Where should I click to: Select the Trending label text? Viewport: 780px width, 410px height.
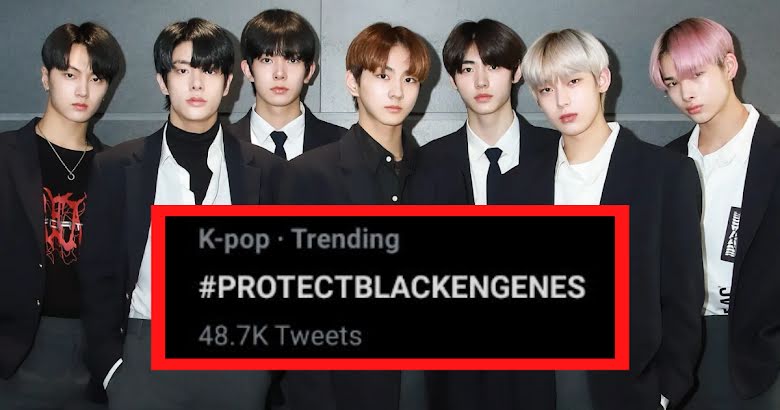pos(345,240)
